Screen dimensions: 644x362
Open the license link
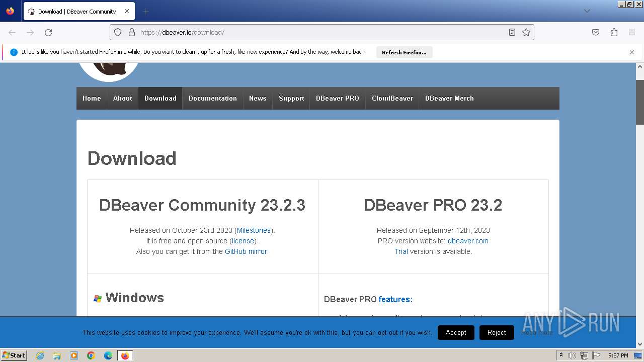[243, 241]
